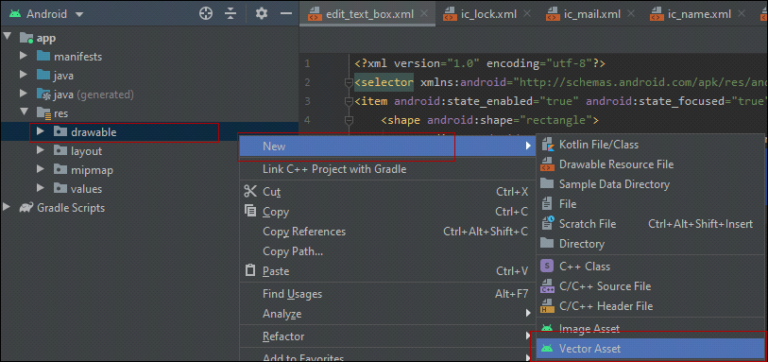Expand the Gradle Scripts node

click(6, 207)
